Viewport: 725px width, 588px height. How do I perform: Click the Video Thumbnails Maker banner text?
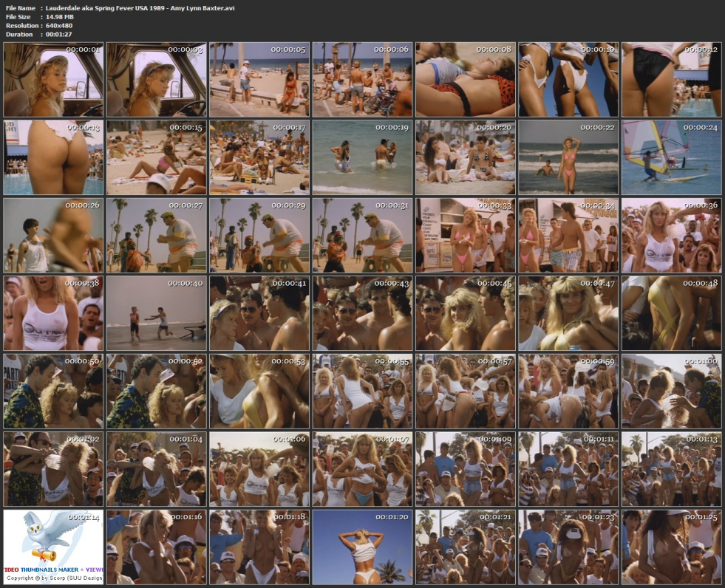[53, 570]
